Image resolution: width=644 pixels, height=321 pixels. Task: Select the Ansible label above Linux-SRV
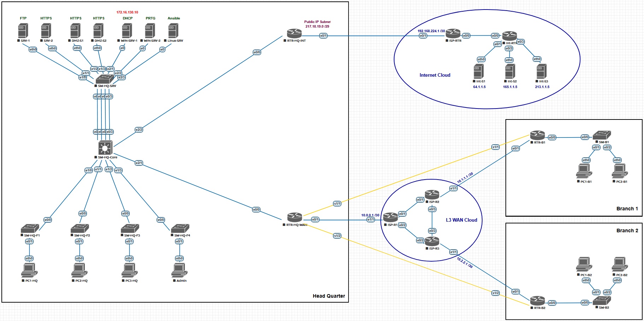pyautogui.click(x=174, y=18)
